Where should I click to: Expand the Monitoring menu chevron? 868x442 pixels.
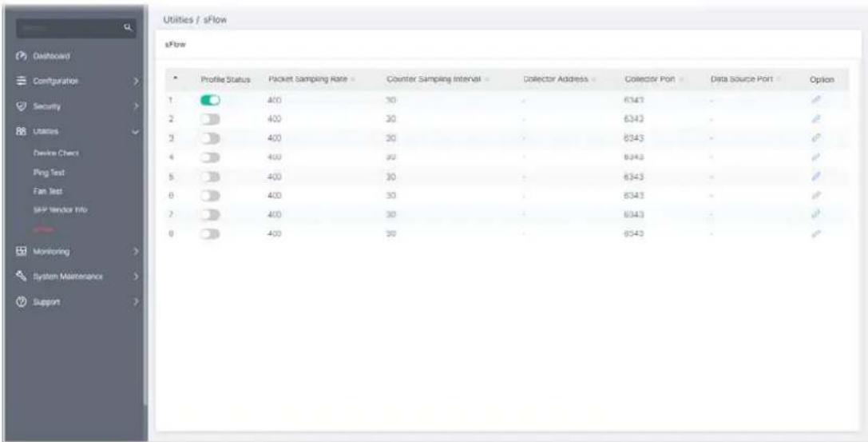coord(135,252)
